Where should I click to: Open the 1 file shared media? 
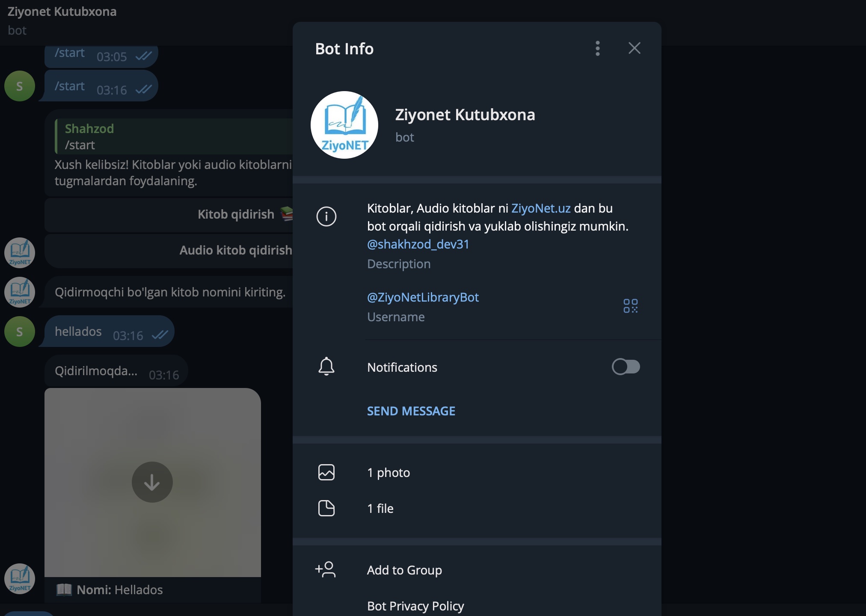coord(380,509)
